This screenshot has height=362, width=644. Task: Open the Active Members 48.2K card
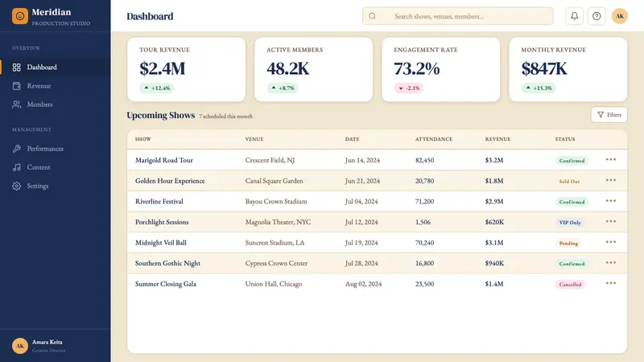314,69
